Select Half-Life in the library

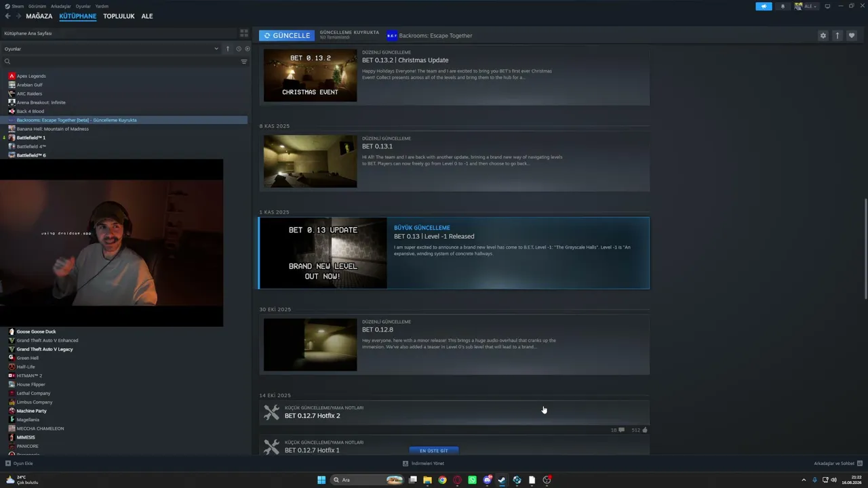click(26, 367)
